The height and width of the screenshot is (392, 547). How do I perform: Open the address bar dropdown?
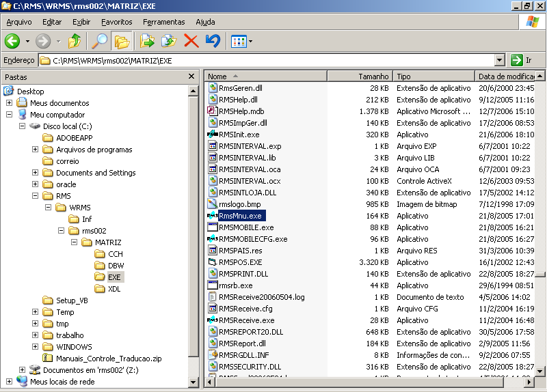click(x=500, y=60)
